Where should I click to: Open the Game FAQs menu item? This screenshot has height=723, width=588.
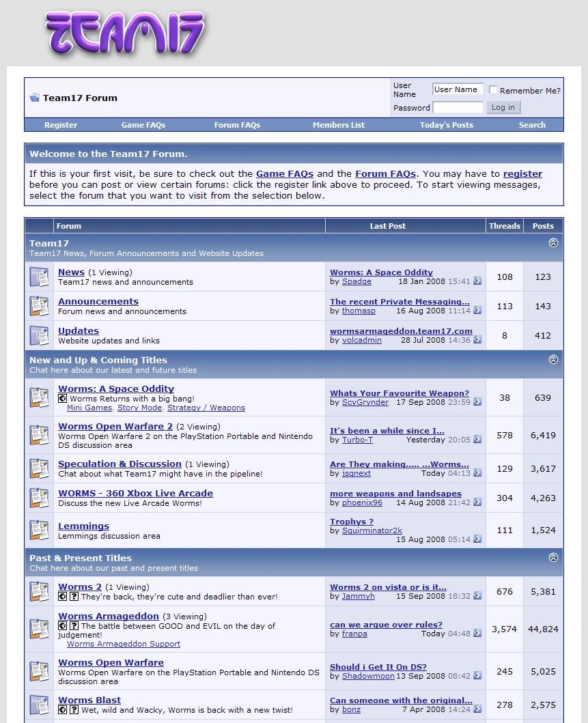click(x=143, y=125)
